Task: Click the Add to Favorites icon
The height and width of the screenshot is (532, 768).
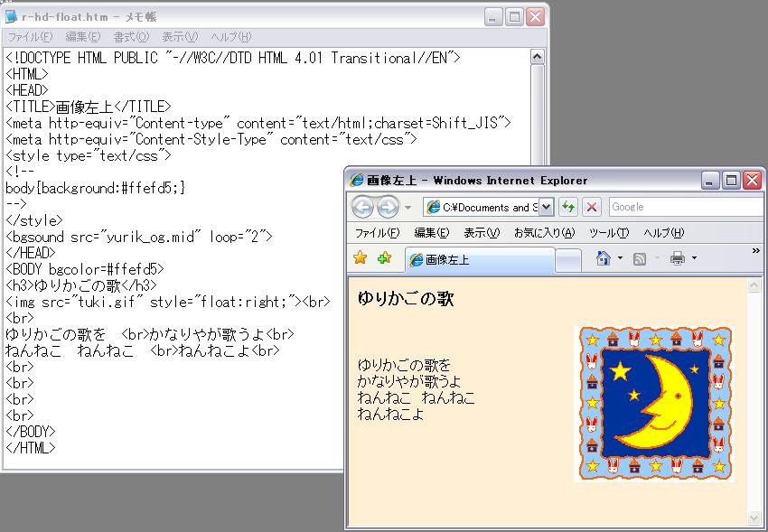Action: click(x=385, y=257)
